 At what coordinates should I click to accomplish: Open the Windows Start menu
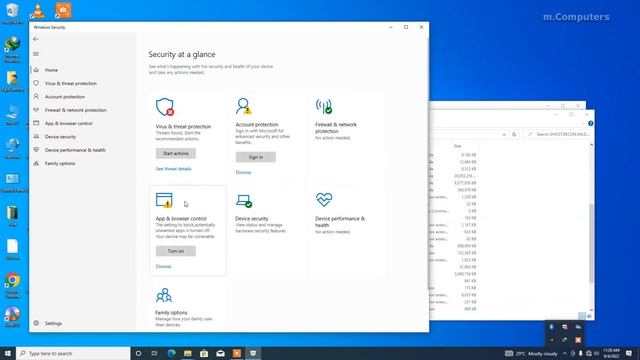(8, 353)
